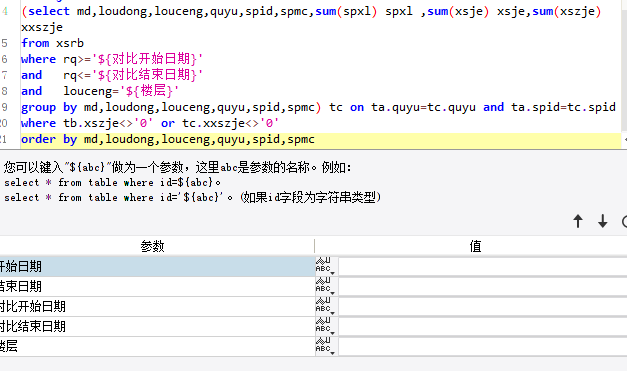The image size is (627, 371).
Task: Open type dropdown for 楼层 parameter
Action: tap(326, 347)
